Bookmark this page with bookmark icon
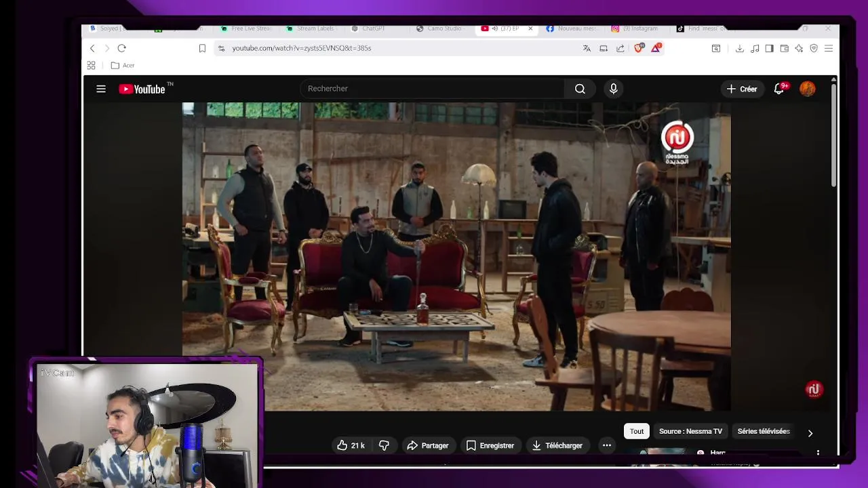The image size is (868, 488). (x=202, y=48)
